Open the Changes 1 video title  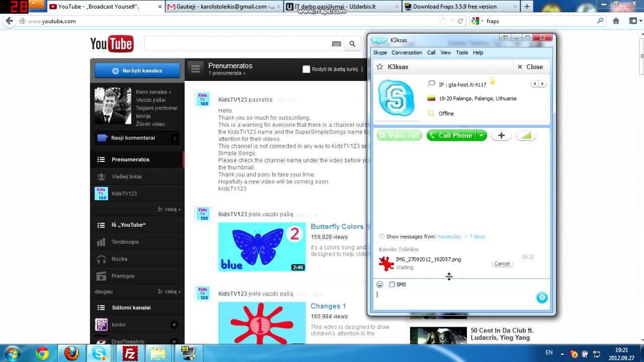(x=328, y=306)
